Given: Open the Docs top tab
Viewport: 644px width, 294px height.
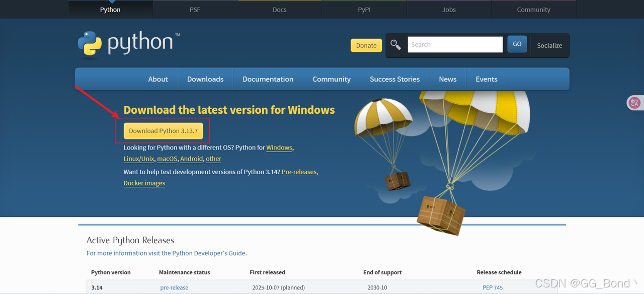Looking at the screenshot, I should [x=280, y=10].
